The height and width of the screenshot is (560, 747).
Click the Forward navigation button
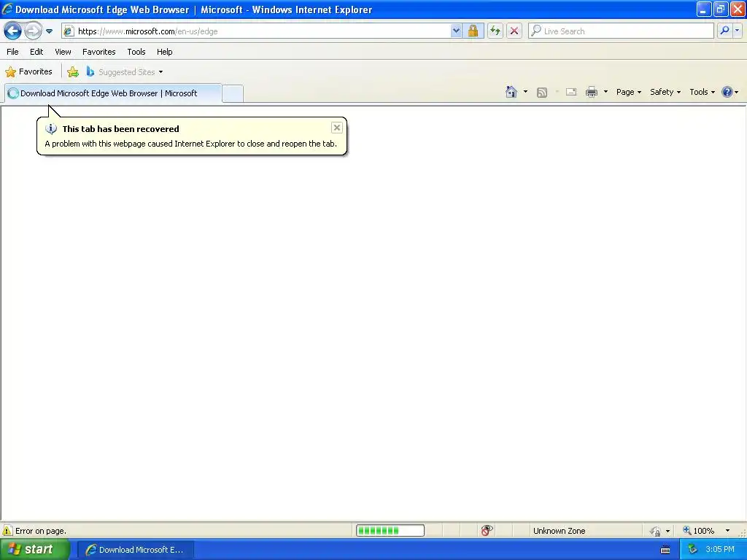[x=33, y=31]
